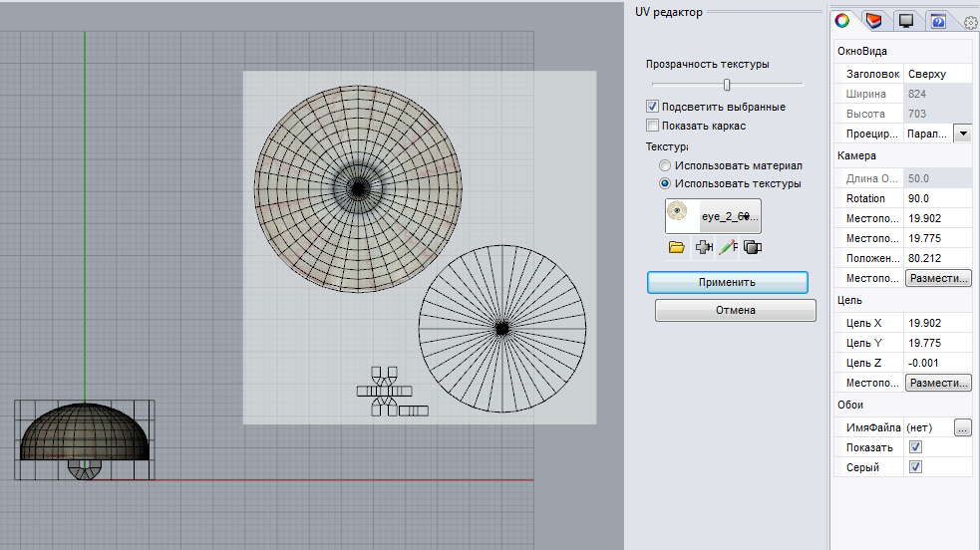Image resolution: width=980 pixels, height=550 pixels.
Task: Click the texture transparency slider handle
Action: 727,85
